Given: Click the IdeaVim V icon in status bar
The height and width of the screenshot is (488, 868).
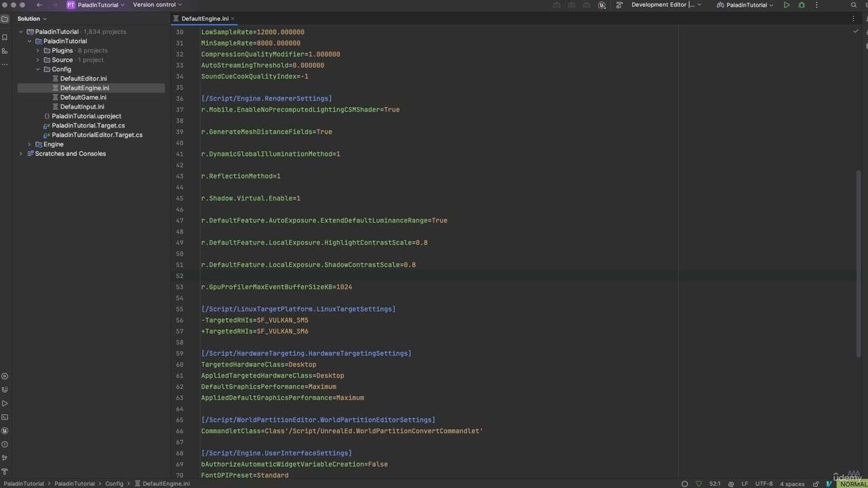Looking at the screenshot, I should (x=829, y=484).
